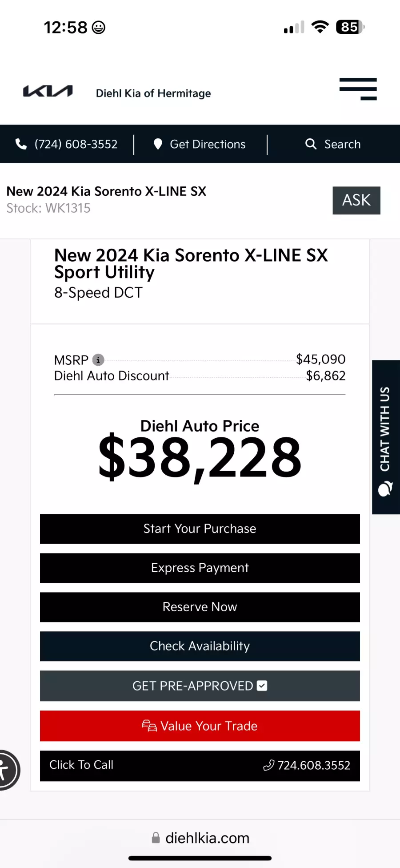Viewport: 400px width, 868px height.
Task: Open Get Directions link
Action: [x=208, y=144]
